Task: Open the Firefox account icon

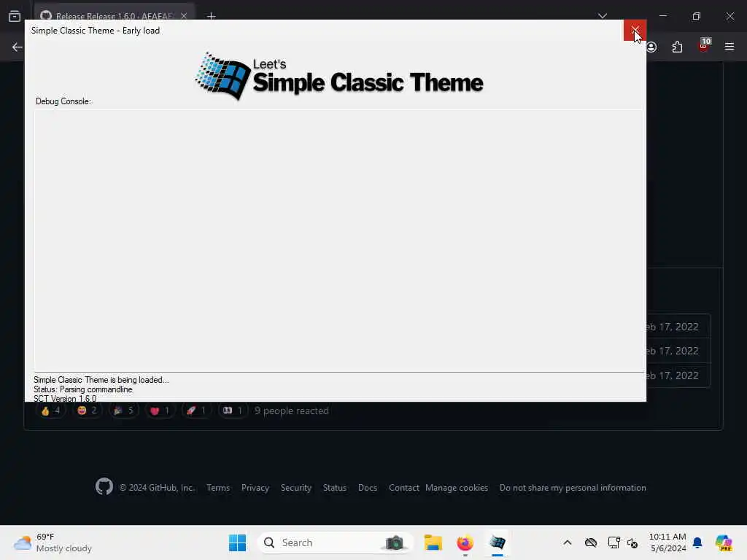Action: pos(651,47)
